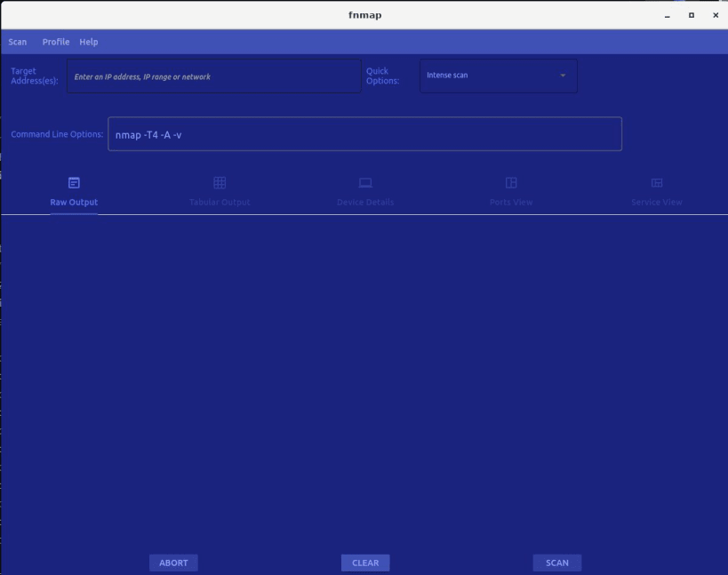This screenshot has width=728, height=575.
Task: Click the Command Line Options field
Action: point(365,134)
